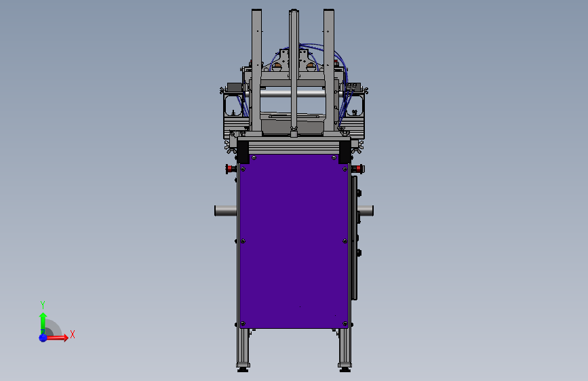This screenshot has width=588, height=381.
Task: Select the right red emergency stop button
Action: (358, 169)
